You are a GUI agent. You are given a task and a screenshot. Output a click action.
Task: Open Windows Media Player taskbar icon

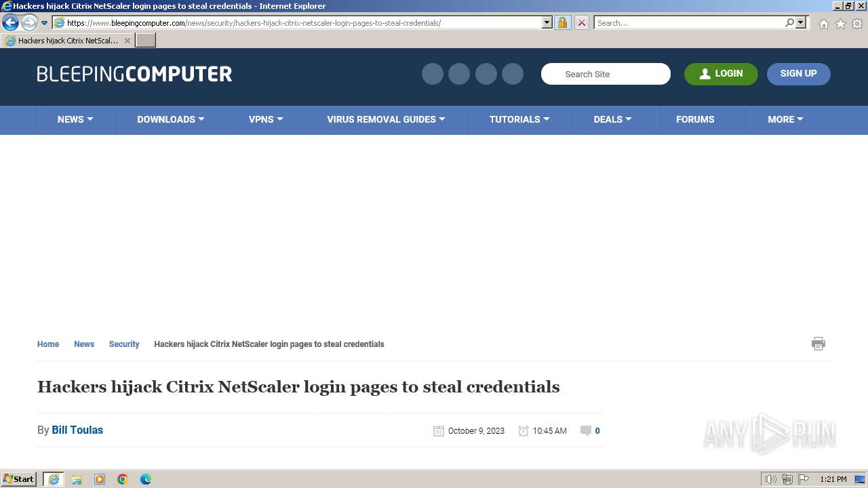pyautogui.click(x=100, y=479)
